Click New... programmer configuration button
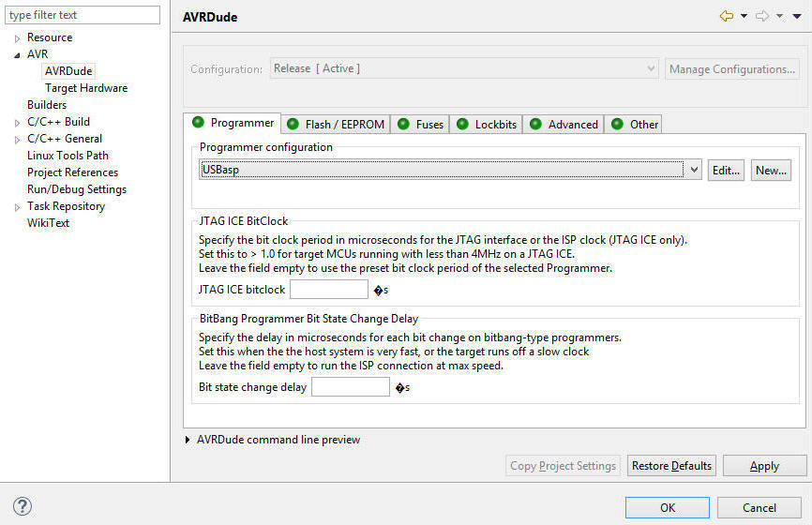The height and width of the screenshot is (525, 812). point(771,170)
